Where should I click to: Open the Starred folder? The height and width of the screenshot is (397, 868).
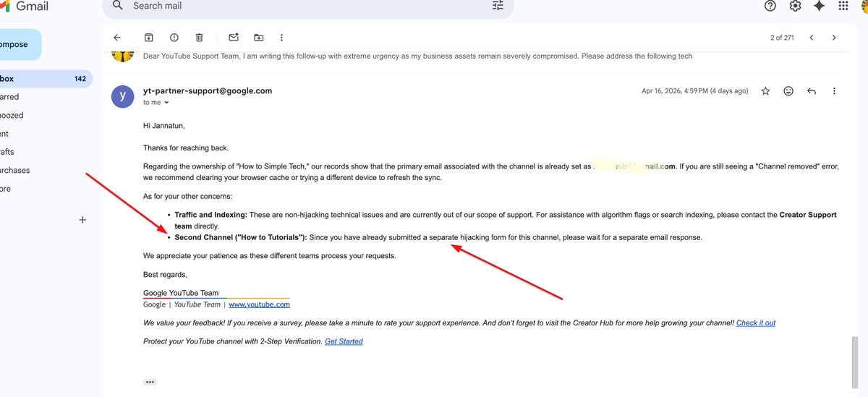[x=10, y=97]
